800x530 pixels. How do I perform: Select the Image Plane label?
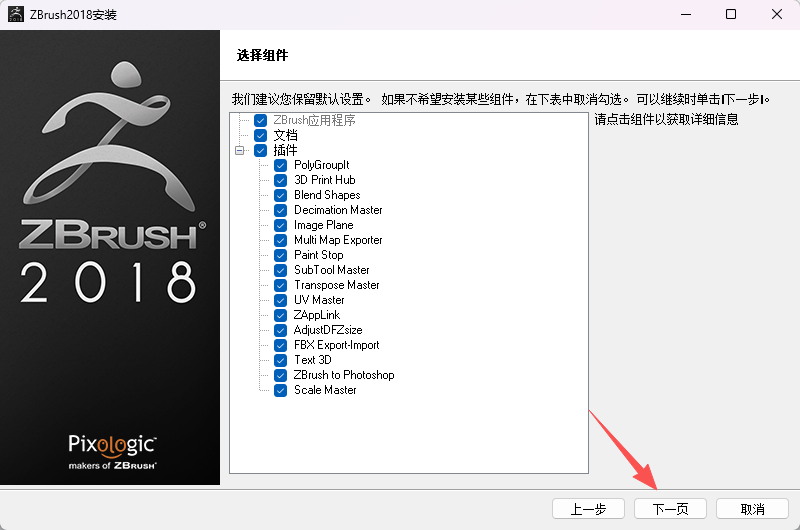pos(323,225)
